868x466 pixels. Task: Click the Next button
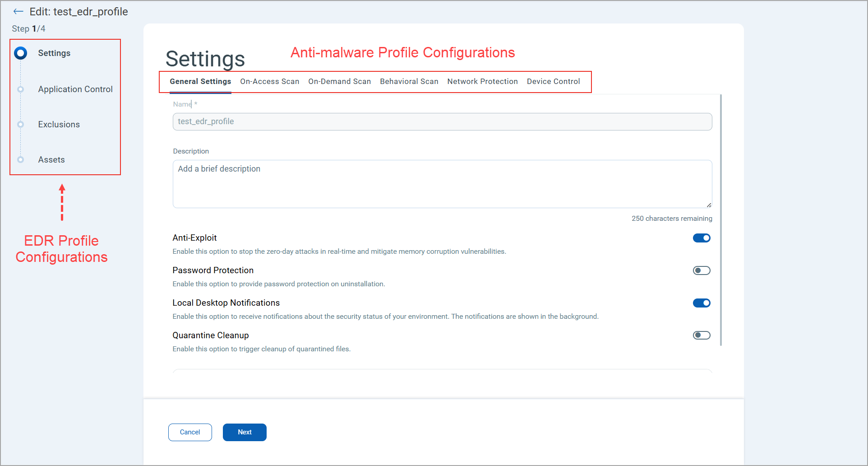tap(245, 432)
